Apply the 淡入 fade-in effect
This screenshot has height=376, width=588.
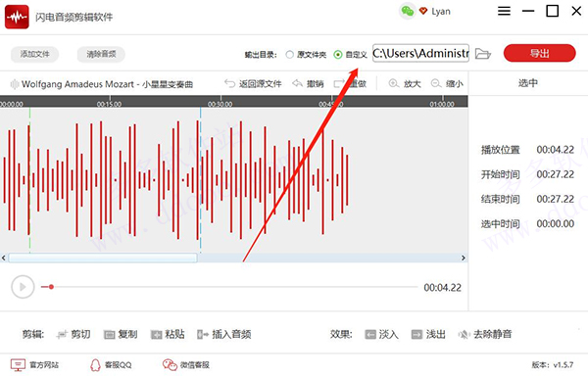point(382,334)
